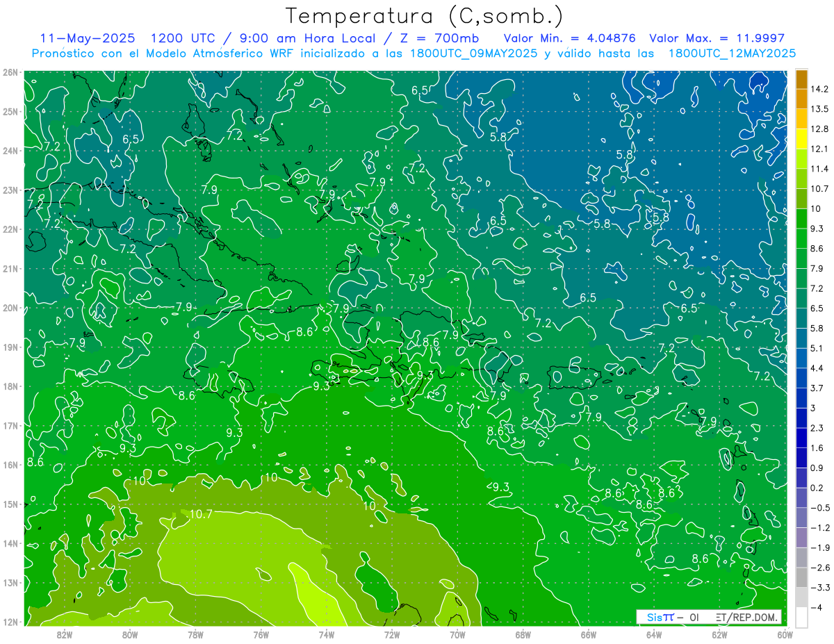Screen dimensions: 834x644
Task: Click the '21N' latitude axis label
Action: click(9, 268)
